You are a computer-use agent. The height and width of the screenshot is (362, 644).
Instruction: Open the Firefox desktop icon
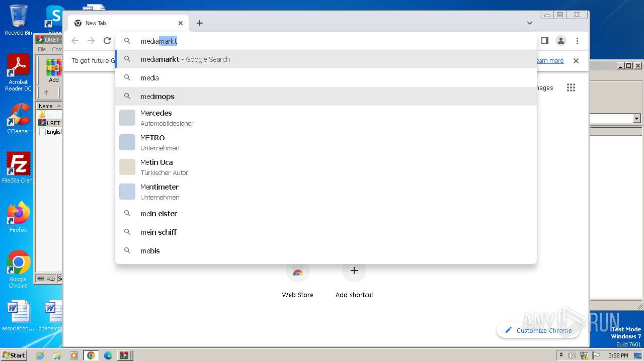pos(18,217)
